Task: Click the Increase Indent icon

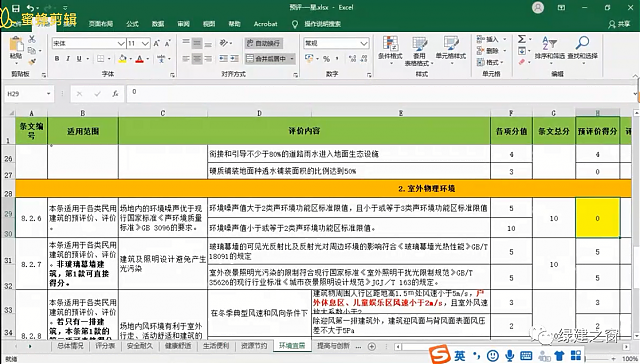Action: tap(234, 59)
